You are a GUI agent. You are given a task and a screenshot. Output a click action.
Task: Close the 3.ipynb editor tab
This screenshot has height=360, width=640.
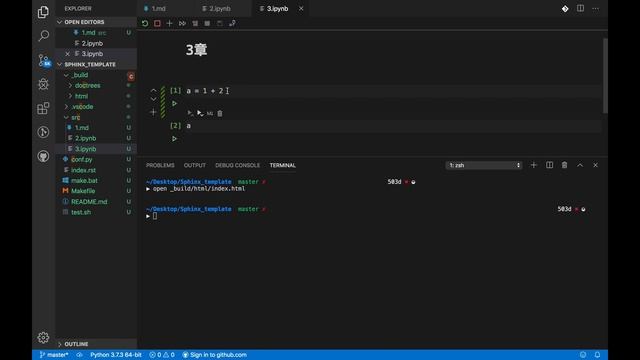[301, 9]
